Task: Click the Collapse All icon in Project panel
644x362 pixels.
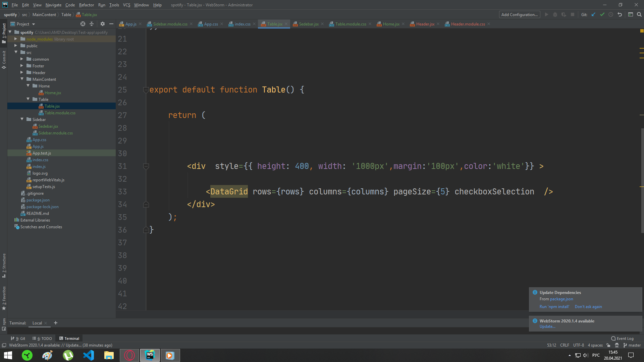Action: point(92,24)
